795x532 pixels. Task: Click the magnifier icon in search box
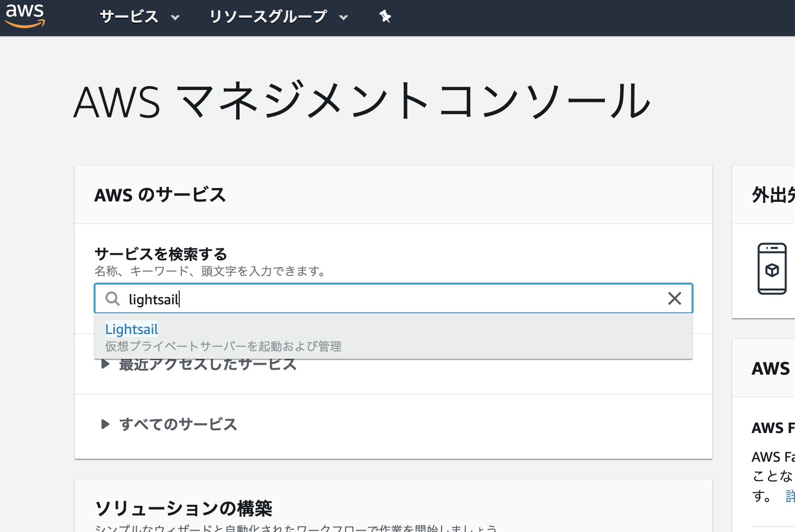[113, 298]
